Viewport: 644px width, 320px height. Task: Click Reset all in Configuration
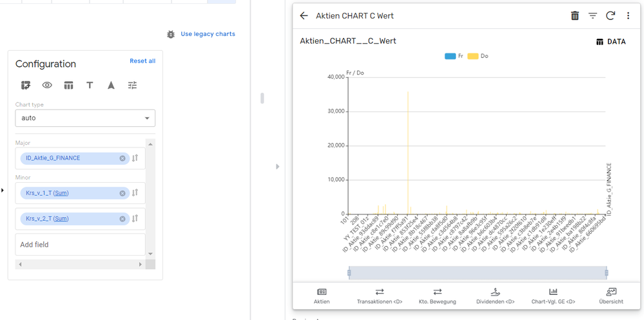coord(142,61)
